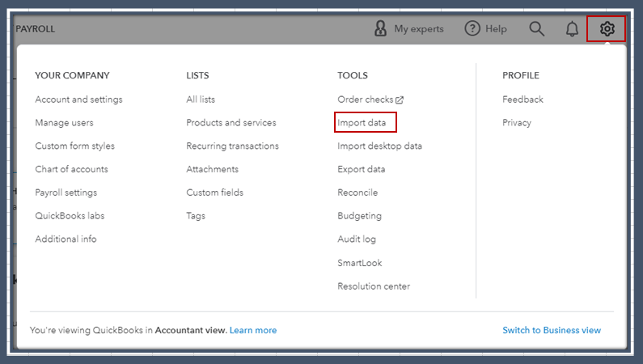This screenshot has height=364, width=643.
Task: Open SmartLook
Action: pos(360,263)
